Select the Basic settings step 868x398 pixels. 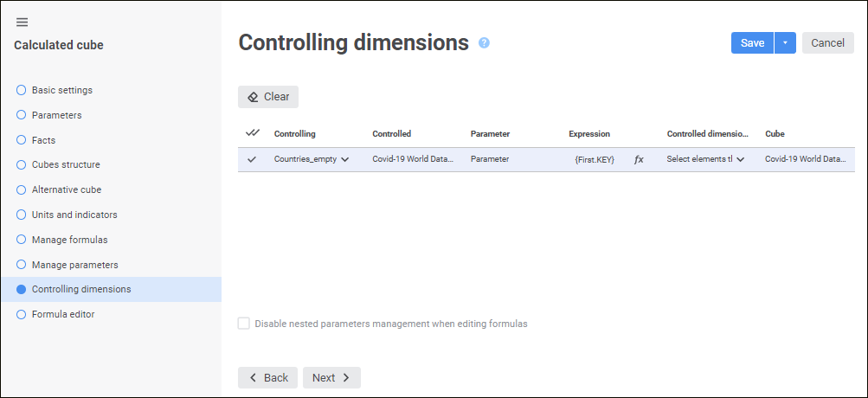(61, 90)
